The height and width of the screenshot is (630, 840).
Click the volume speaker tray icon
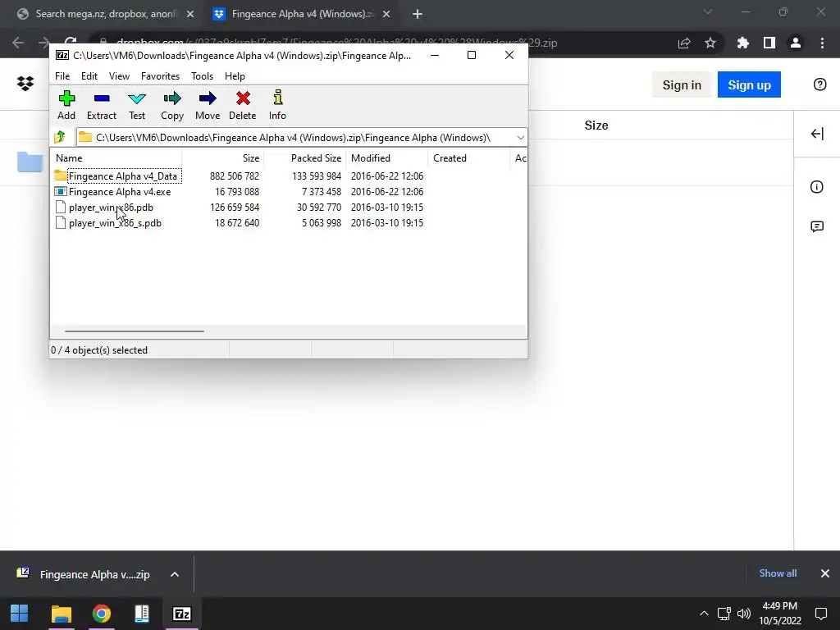(x=744, y=614)
